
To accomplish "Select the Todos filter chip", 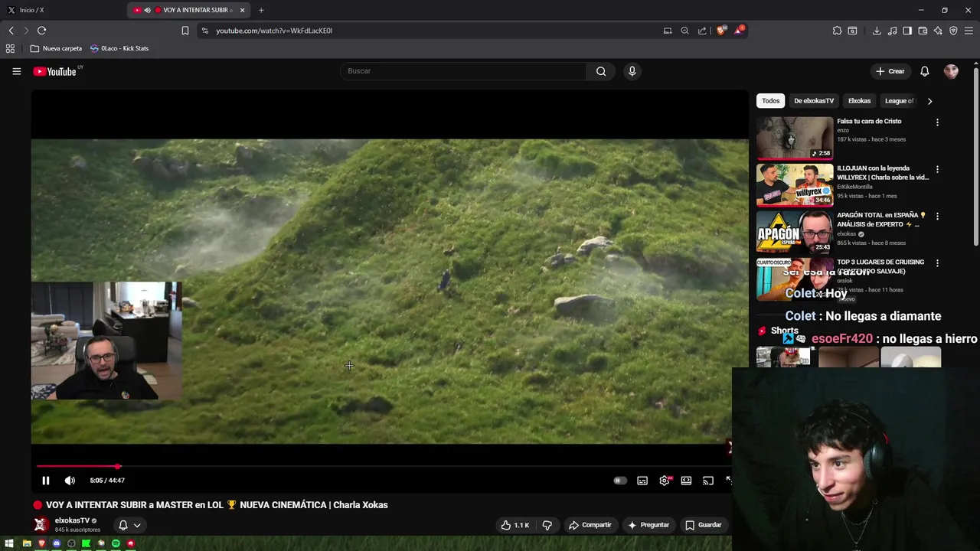I will click(x=771, y=101).
